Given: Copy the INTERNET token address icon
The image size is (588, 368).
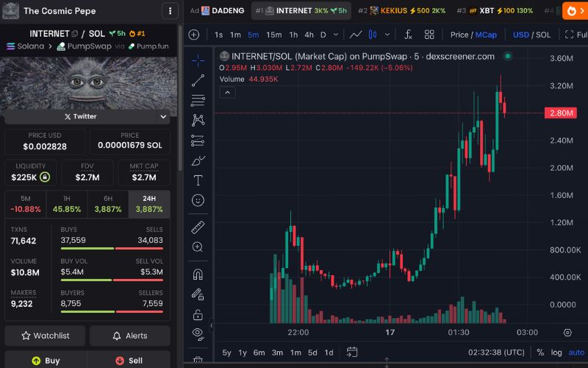Looking at the screenshot, I should pos(75,34).
